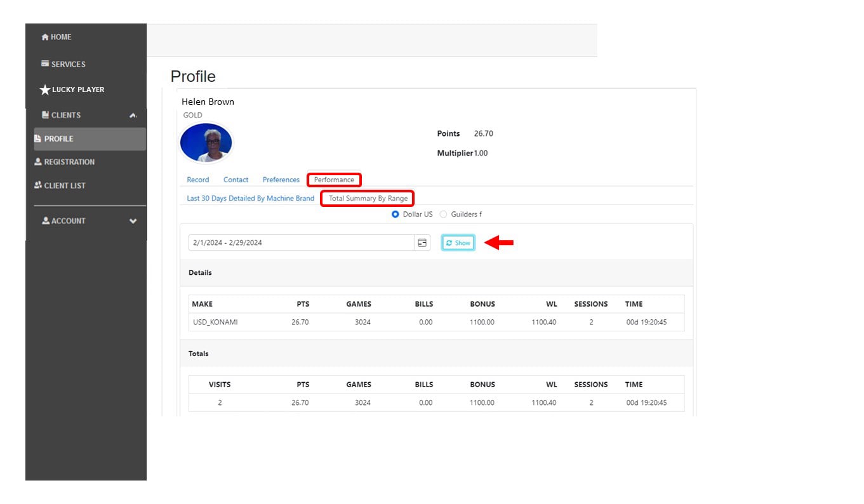864x504 pixels.
Task: Click the person icon beside REGISTRATION
Action: pos(38,162)
